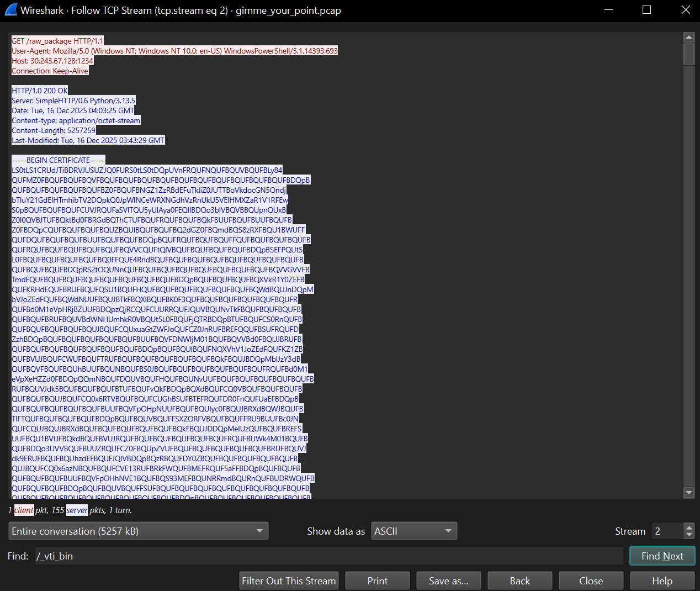
Task: Open the Entire conversation dropdown
Action: [x=138, y=531]
